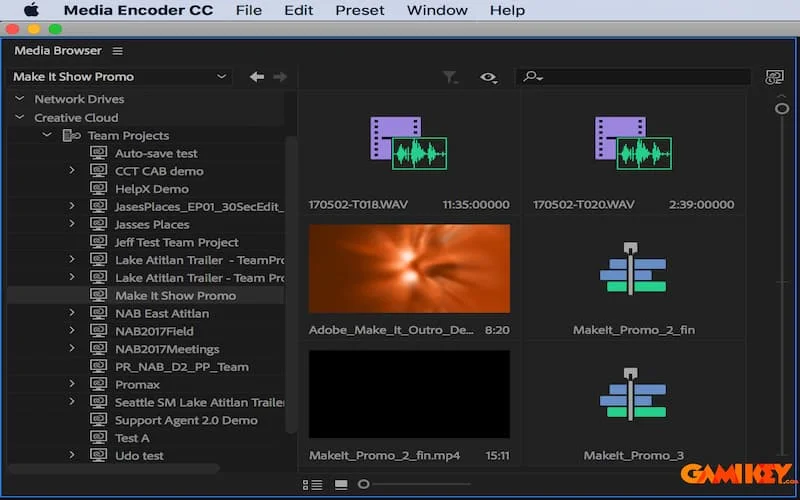Switch to list view
The width and height of the screenshot is (800, 500).
[x=312, y=485]
